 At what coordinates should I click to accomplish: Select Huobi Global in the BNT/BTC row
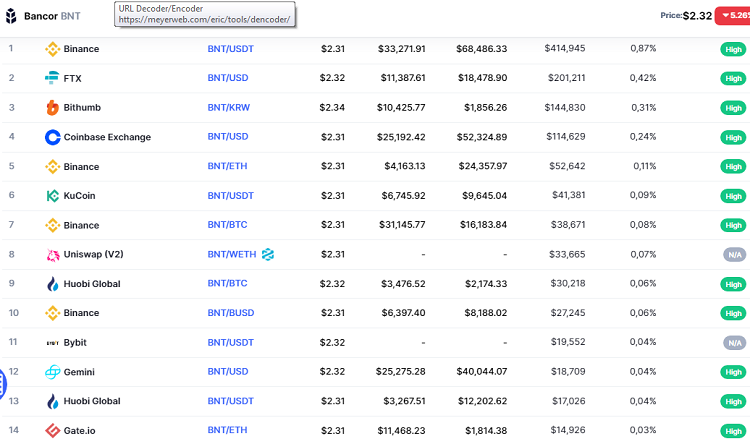[92, 284]
